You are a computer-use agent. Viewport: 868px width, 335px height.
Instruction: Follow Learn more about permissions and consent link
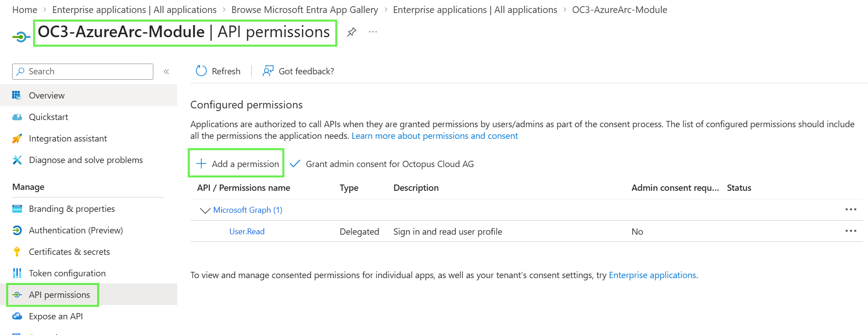tap(434, 136)
